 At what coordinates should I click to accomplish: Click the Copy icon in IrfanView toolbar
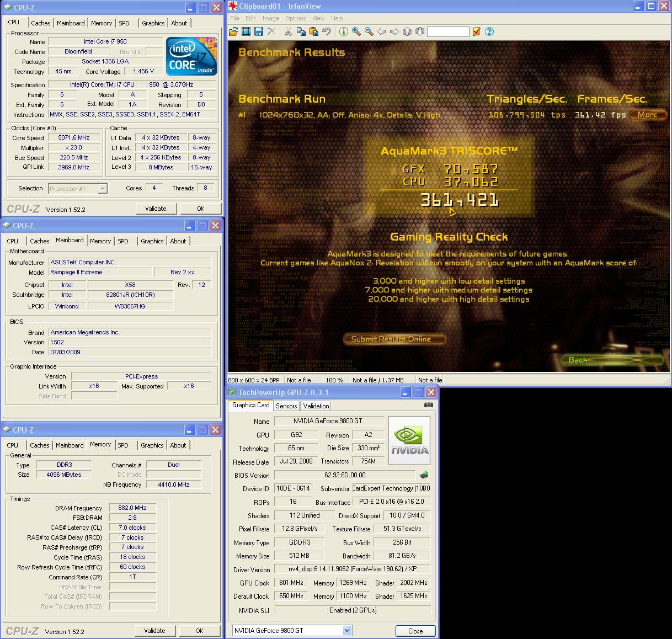(x=301, y=31)
